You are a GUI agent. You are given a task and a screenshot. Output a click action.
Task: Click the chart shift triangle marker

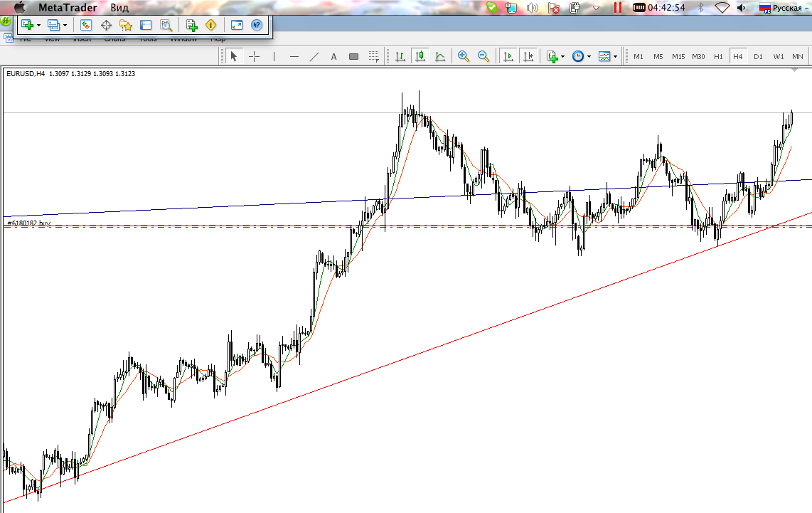(x=794, y=70)
